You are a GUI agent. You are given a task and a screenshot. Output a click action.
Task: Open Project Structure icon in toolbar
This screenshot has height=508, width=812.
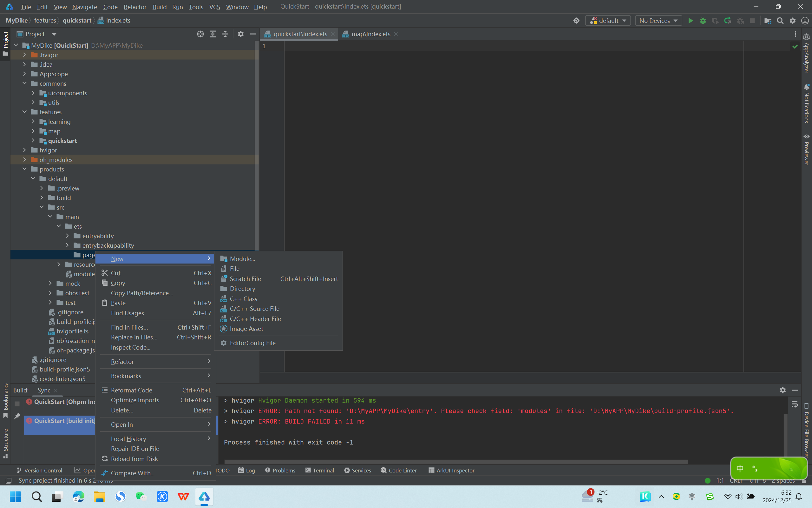pos(768,21)
